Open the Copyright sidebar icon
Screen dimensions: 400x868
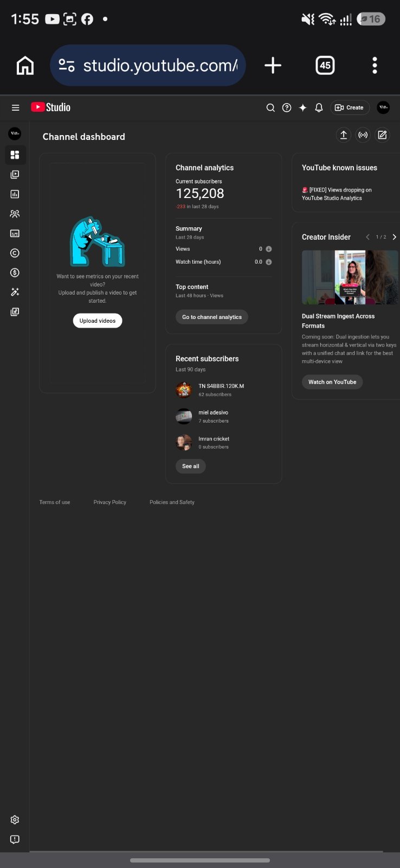pos(15,253)
